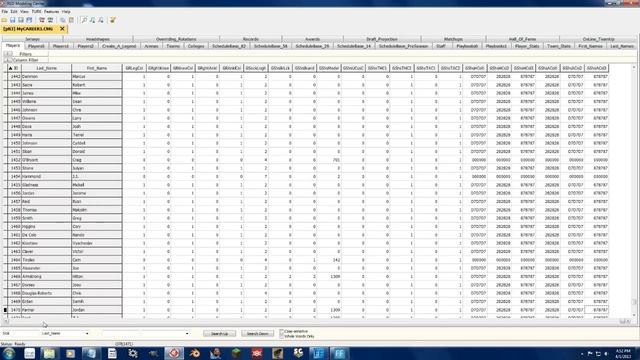Open the Media Player taskbar icon
Screen dimensions: 640x360
(70, 353)
